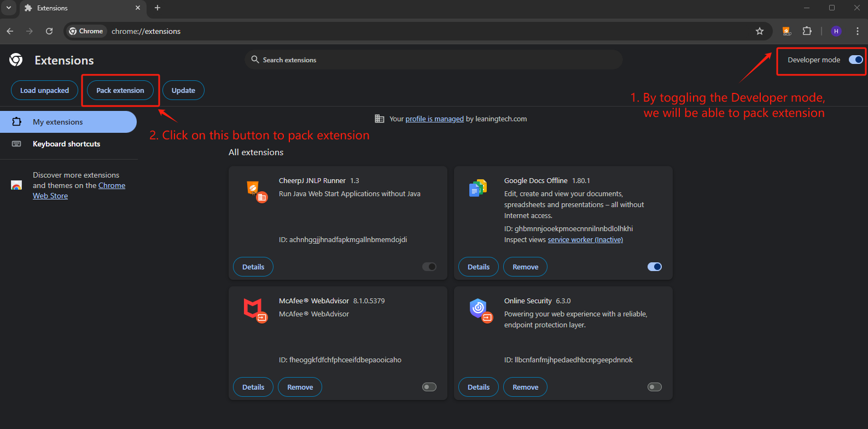Remove the Google Docs Offline extension

pos(525,267)
